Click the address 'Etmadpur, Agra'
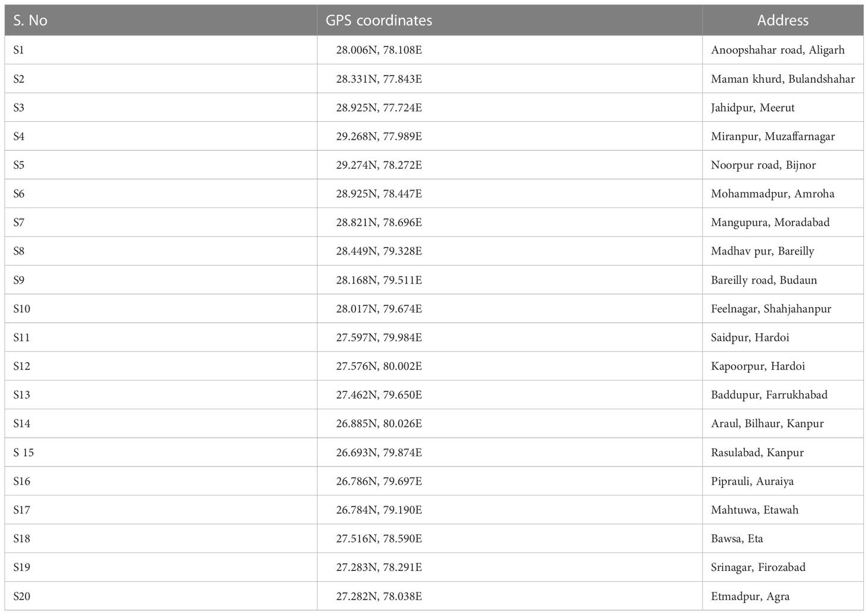 pyautogui.click(x=750, y=596)
